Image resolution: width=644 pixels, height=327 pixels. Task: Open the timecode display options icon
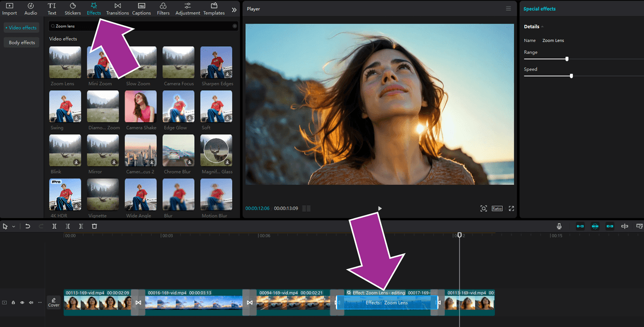click(x=307, y=208)
